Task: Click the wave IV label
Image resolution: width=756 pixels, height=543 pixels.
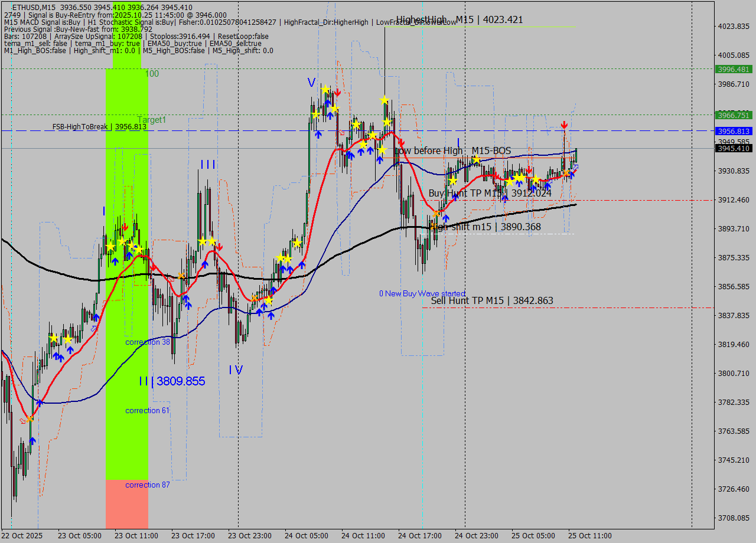Action: click(236, 370)
